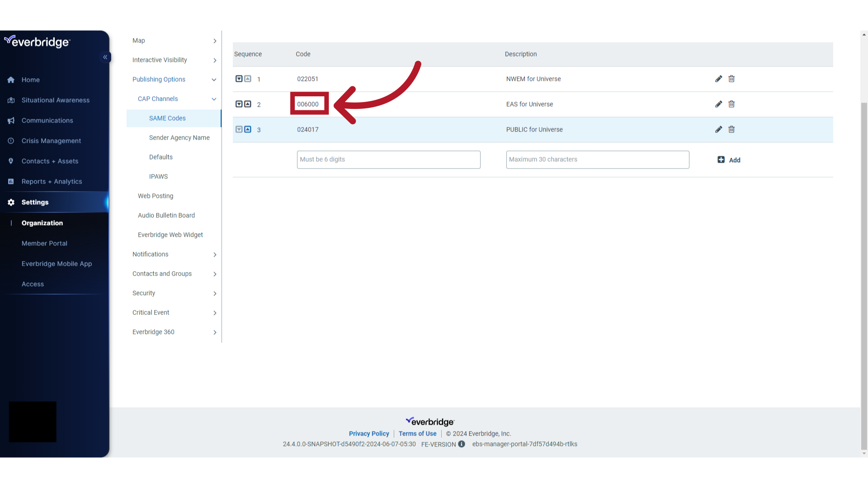Click the Must be 6 digits input field
868x488 pixels.
click(388, 159)
